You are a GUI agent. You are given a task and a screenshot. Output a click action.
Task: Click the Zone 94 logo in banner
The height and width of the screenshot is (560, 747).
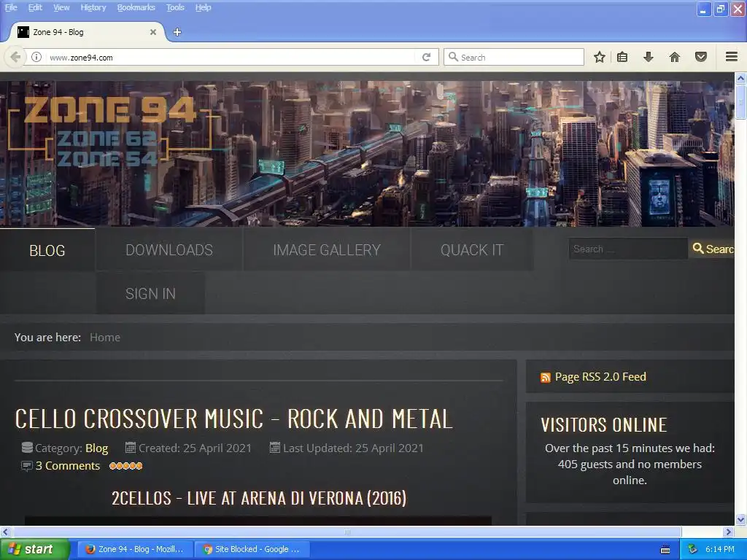(110, 131)
